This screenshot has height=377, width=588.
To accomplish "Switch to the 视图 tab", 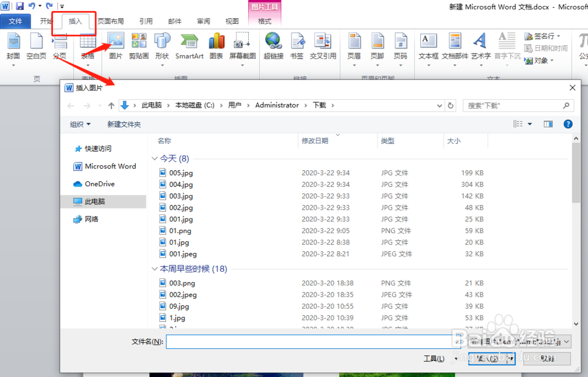I will coord(232,21).
